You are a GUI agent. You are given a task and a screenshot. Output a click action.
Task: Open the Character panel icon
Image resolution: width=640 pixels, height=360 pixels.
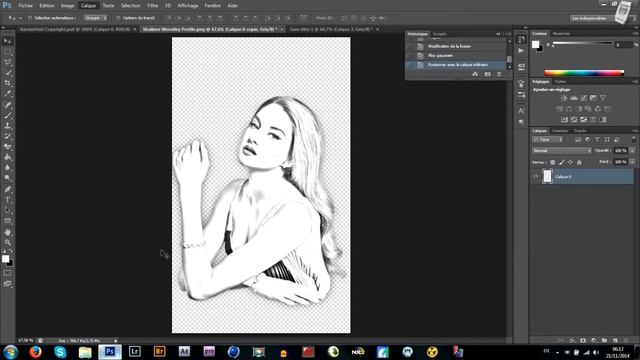tap(521, 111)
